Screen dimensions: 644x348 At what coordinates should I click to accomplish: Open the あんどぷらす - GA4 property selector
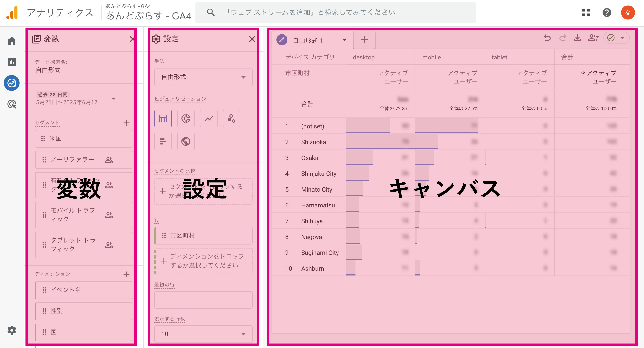click(x=148, y=12)
